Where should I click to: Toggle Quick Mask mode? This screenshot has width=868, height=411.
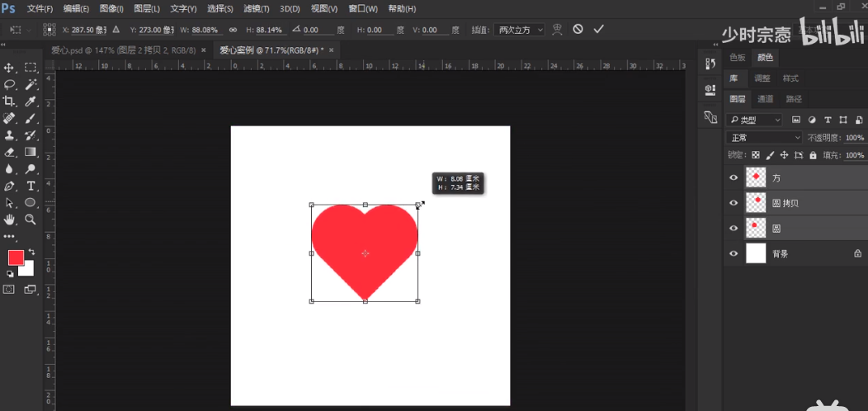click(9, 289)
